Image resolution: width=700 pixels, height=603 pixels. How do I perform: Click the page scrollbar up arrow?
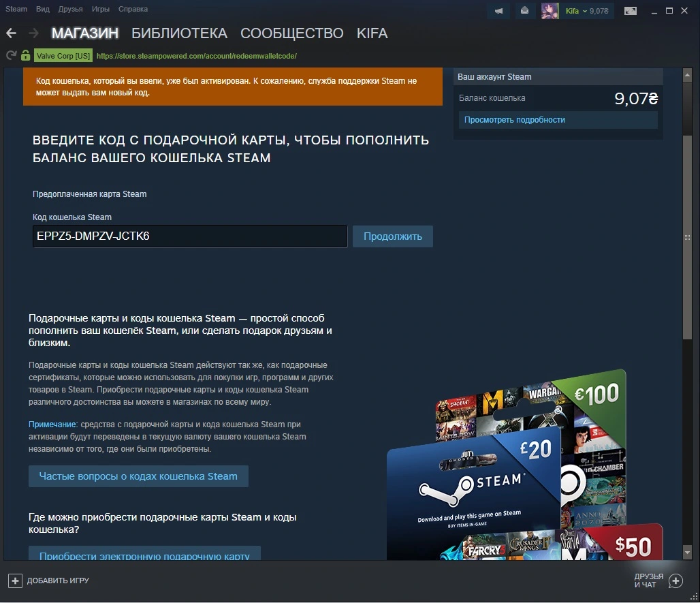tap(687, 76)
